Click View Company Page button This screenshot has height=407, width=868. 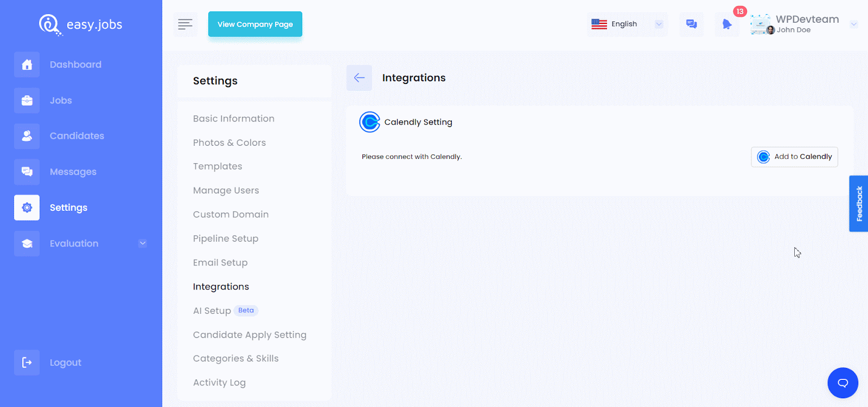[255, 24]
